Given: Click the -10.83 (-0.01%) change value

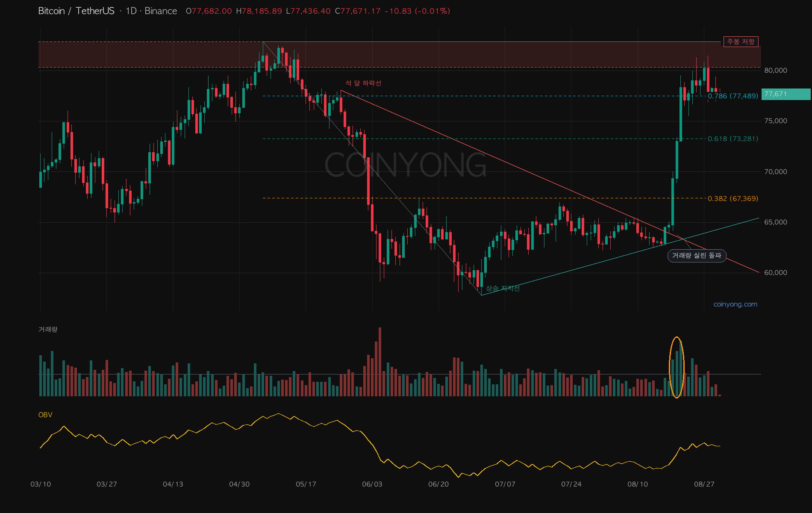Looking at the screenshot, I should 418,11.
